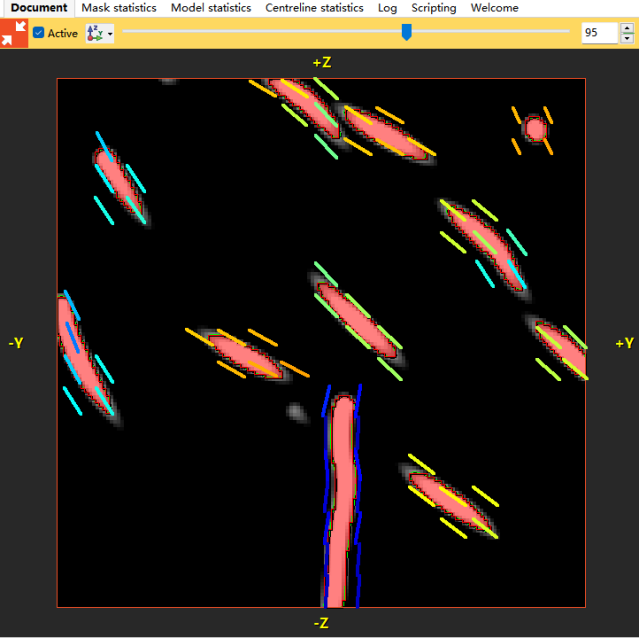Open the Mask statistics tab
This screenshot has height=638, width=640.
point(119,8)
